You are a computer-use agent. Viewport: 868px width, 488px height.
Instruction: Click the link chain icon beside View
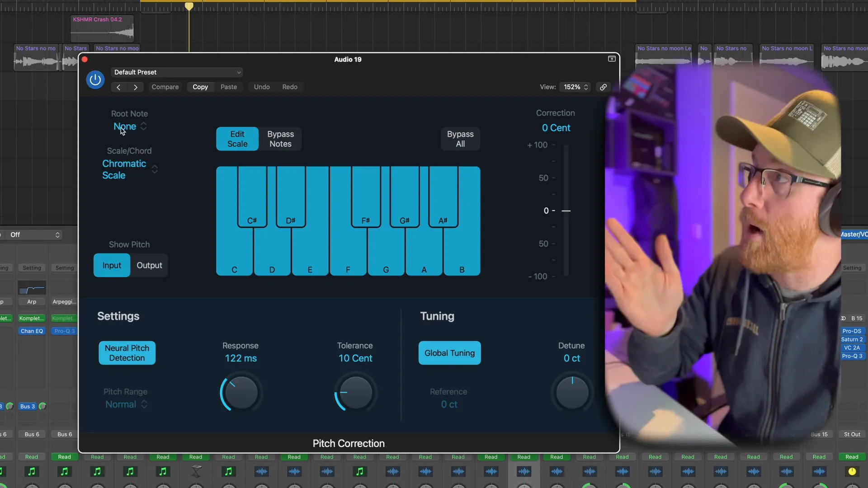(x=603, y=87)
